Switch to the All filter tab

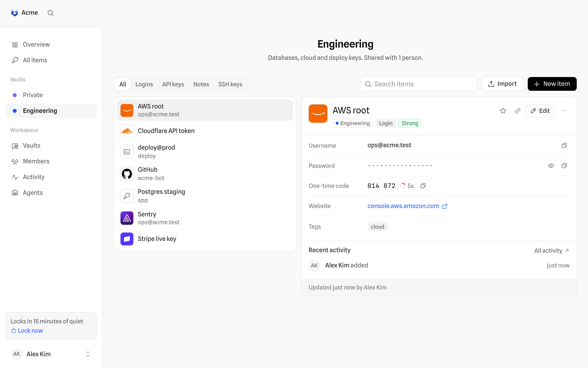coord(123,84)
